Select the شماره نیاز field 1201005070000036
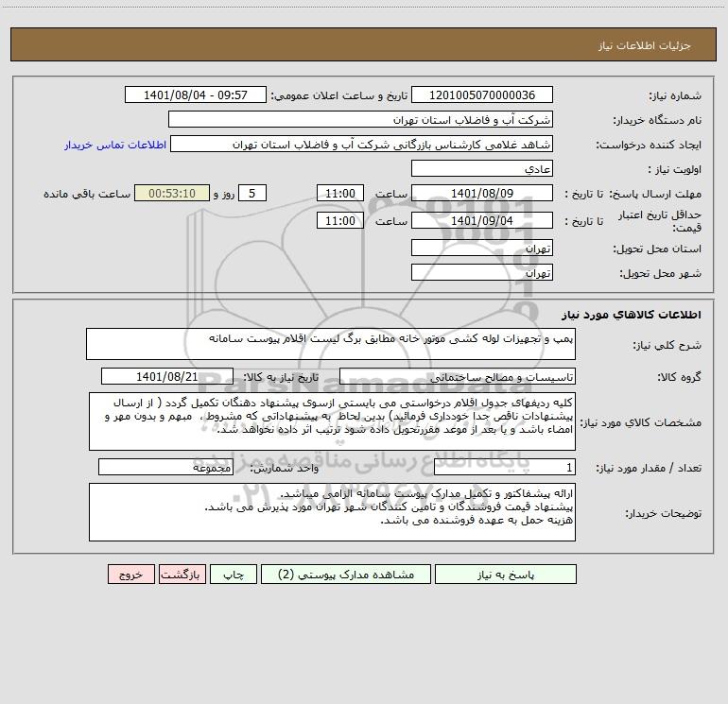The width and height of the screenshot is (728, 704). click(x=482, y=94)
